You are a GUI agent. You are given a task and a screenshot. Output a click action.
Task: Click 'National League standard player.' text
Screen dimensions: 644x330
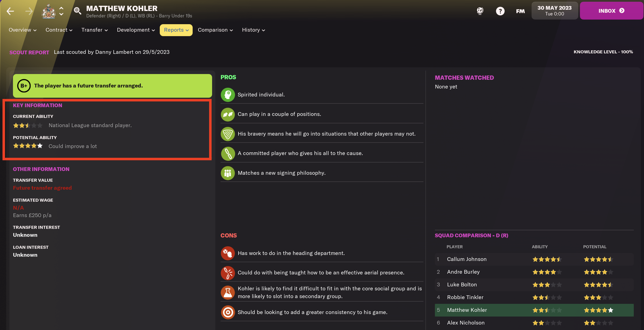90,125
